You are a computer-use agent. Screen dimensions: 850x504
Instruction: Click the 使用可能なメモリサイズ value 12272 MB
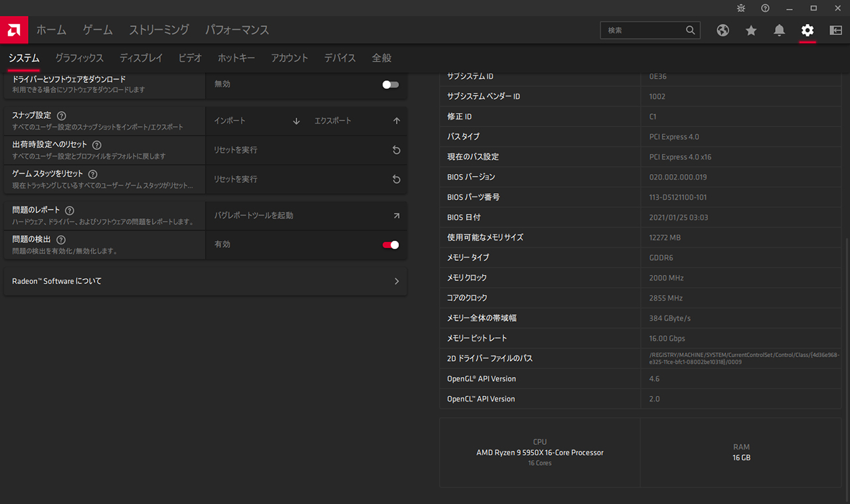click(x=665, y=238)
